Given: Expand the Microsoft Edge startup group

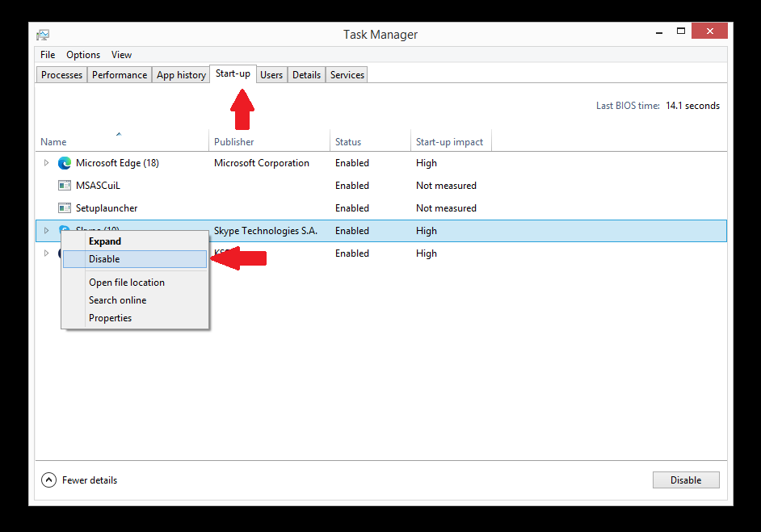Looking at the screenshot, I should (46, 163).
